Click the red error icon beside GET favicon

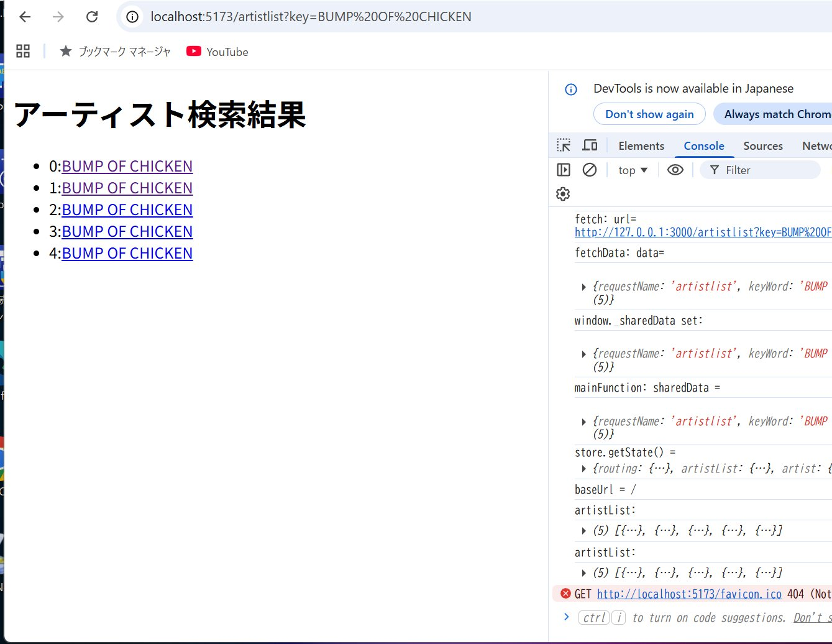tap(565, 594)
